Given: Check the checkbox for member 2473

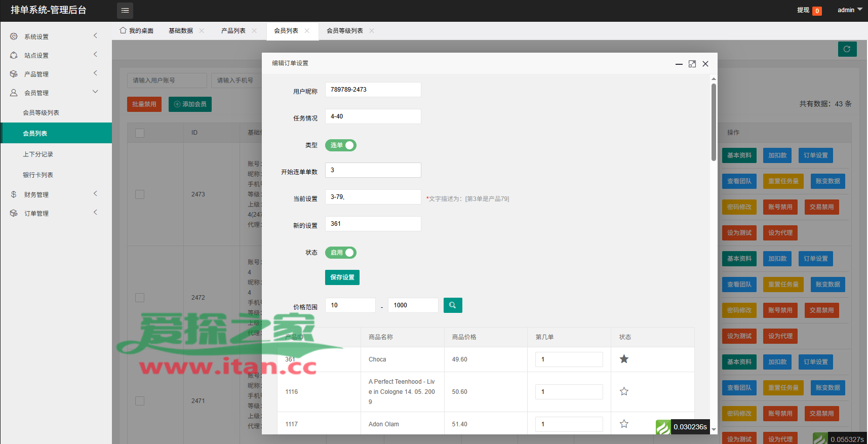Looking at the screenshot, I should [140, 194].
